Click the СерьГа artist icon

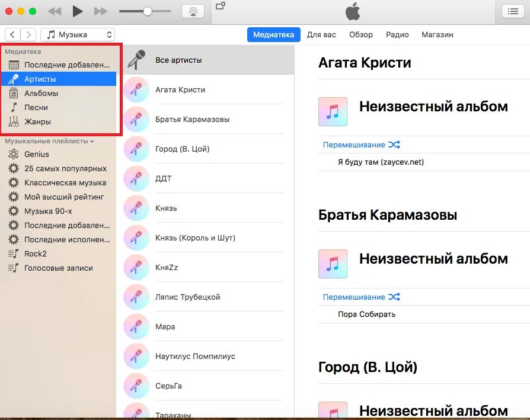click(x=136, y=386)
